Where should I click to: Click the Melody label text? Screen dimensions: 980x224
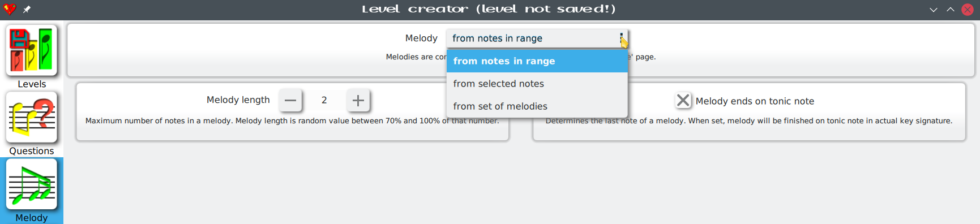pos(421,38)
